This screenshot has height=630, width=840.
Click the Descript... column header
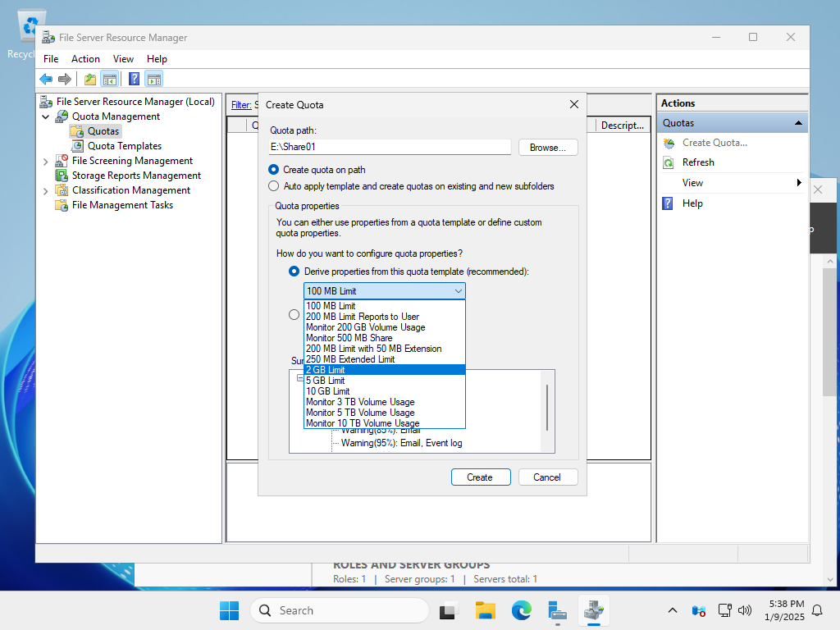click(x=623, y=126)
